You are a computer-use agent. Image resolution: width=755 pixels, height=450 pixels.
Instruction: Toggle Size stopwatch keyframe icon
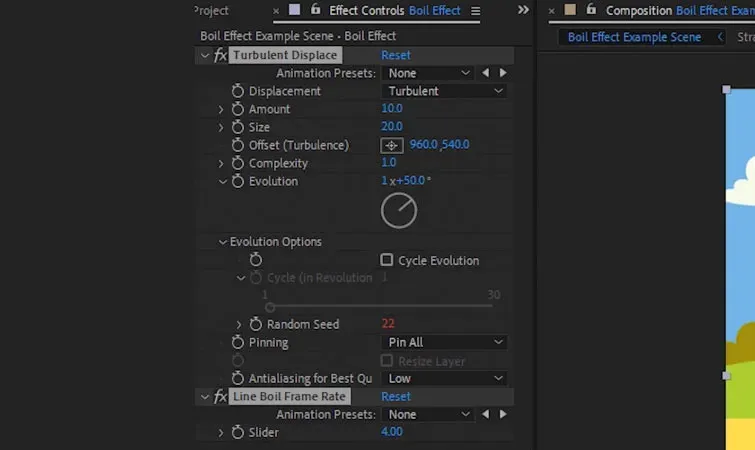pyautogui.click(x=237, y=127)
